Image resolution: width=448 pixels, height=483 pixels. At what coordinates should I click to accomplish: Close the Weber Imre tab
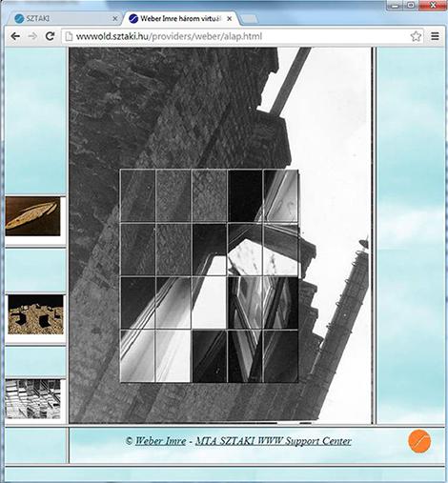[229, 19]
